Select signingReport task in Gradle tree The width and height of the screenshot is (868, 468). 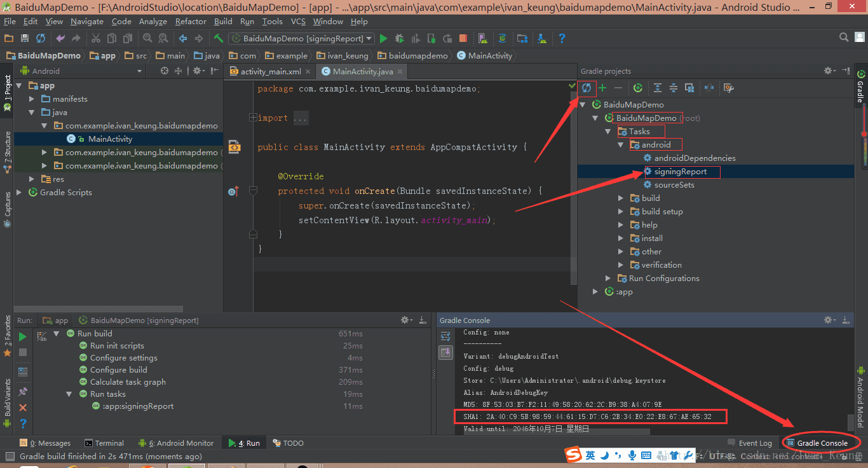(680, 172)
